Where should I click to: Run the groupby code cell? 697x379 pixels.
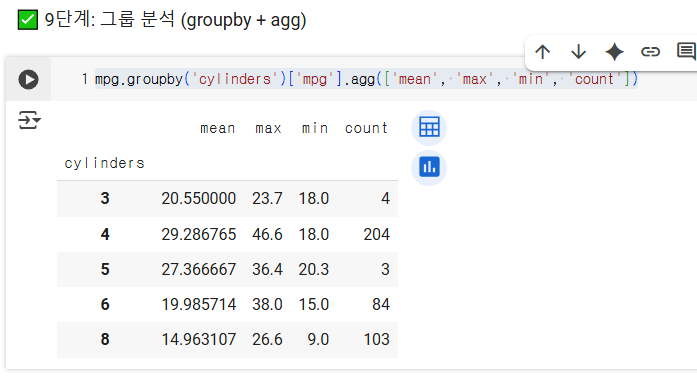pos(28,80)
